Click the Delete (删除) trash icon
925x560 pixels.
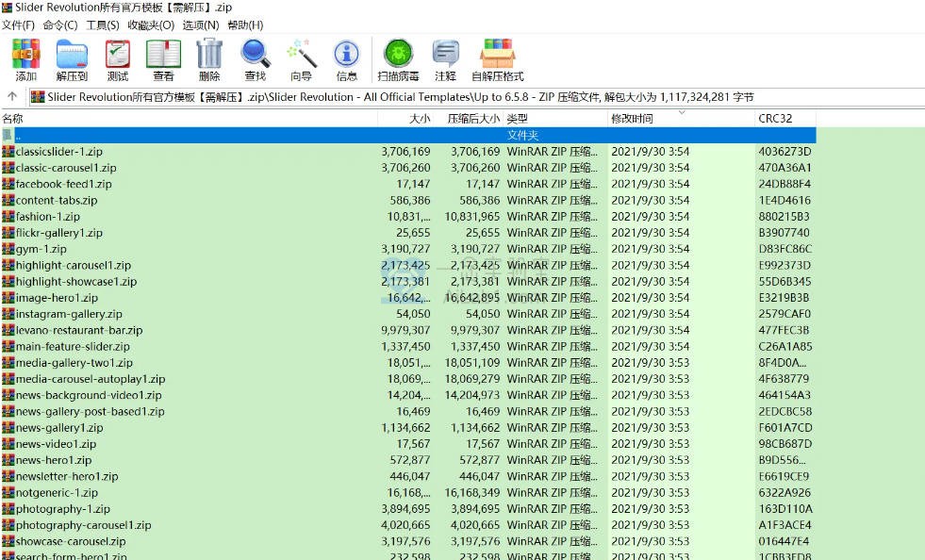click(x=209, y=59)
